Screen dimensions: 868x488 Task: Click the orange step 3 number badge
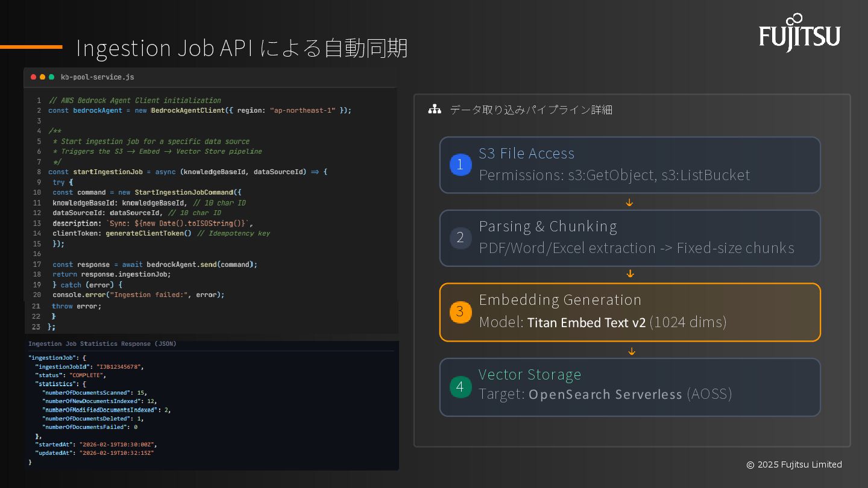click(x=461, y=311)
